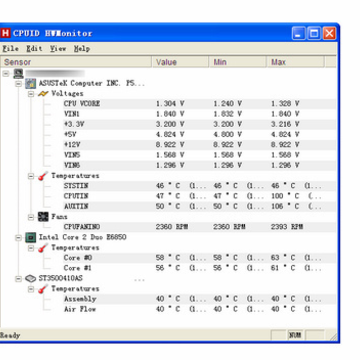The width and height of the screenshot is (360, 360).
Task: Select the +3.3V voltage row
Action: [199, 124]
